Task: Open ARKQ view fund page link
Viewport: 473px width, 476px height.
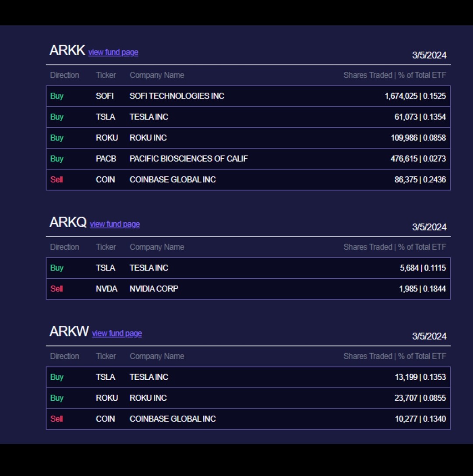Action: coord(115,224)
